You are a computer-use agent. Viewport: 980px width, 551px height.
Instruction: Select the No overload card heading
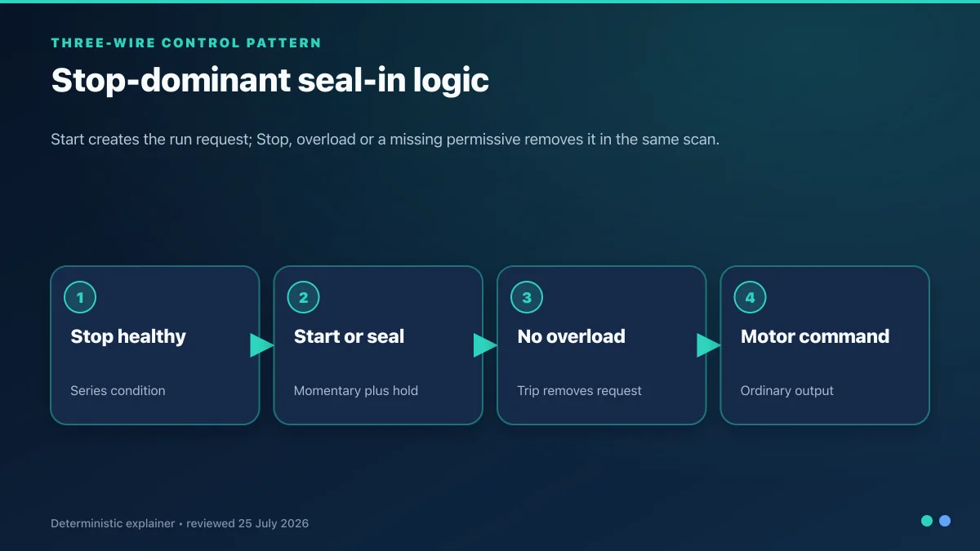571,336
